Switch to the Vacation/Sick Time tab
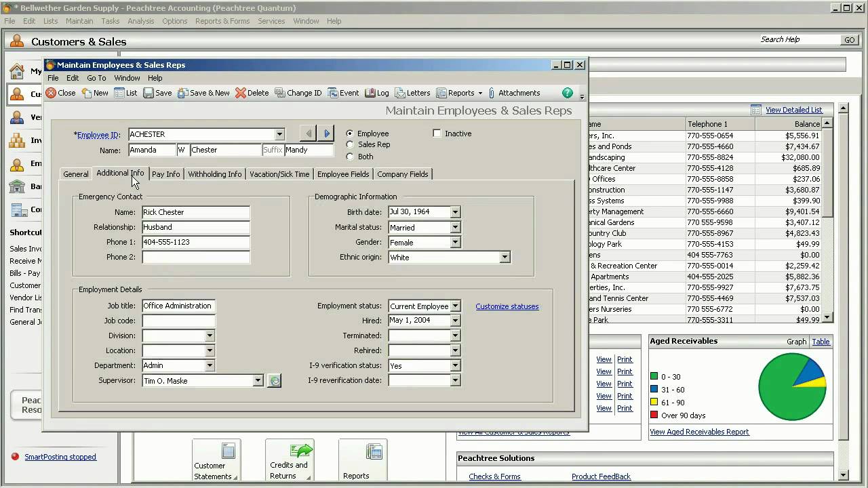Viewport: 868px width, 488px height. 279,174
